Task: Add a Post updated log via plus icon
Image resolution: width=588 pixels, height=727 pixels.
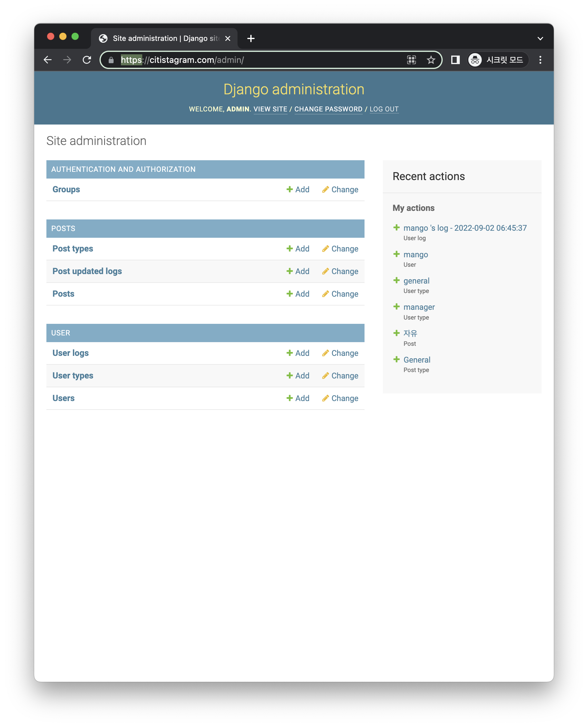Action: tap(290, 271)
